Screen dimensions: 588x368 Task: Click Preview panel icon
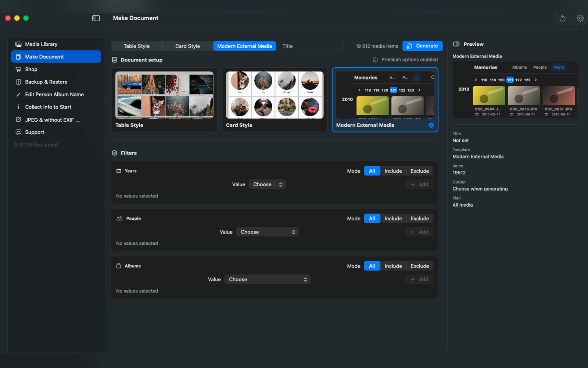pos(456,44)
